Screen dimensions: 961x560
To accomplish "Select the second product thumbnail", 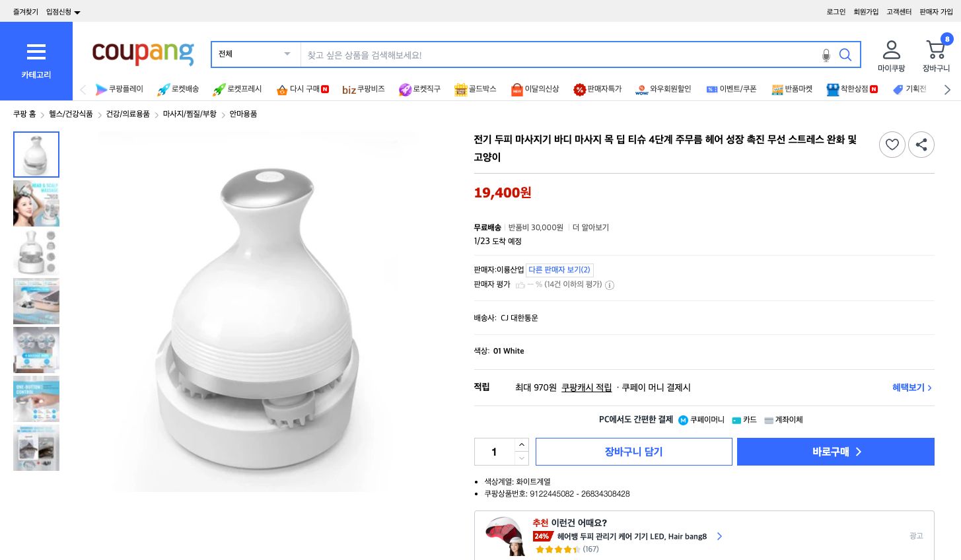I will coord(36,203).
